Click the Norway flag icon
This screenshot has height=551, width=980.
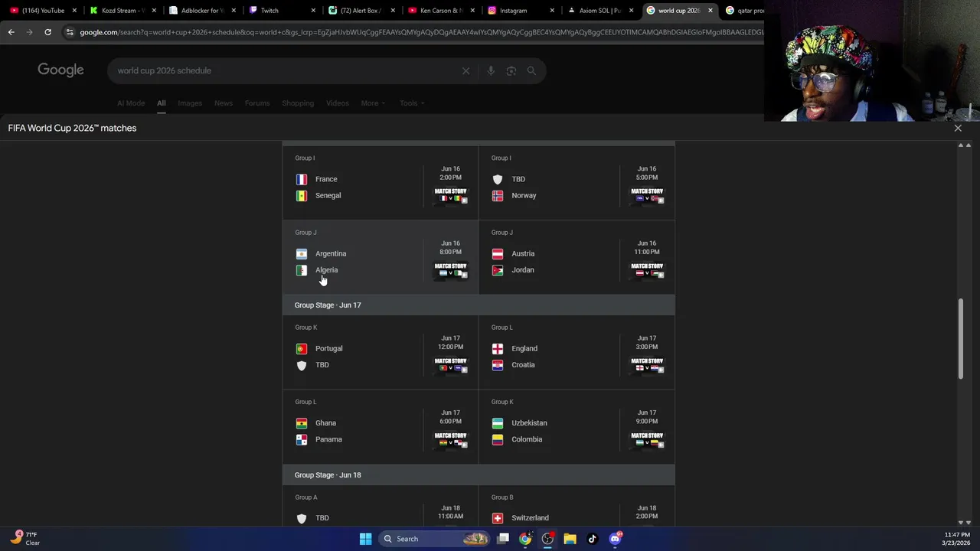(x=498, y=196)
